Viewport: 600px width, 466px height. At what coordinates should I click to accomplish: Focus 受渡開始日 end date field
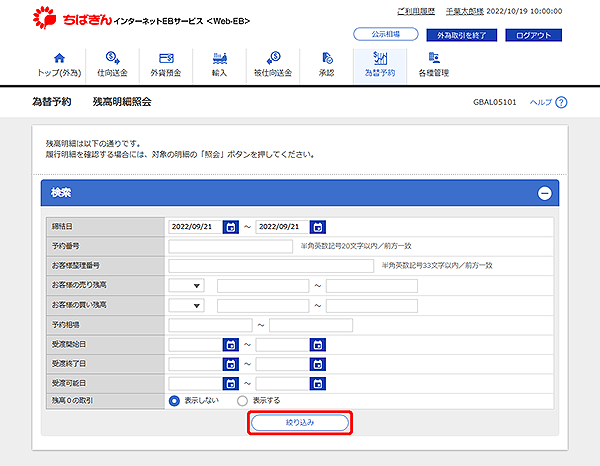click(x=283, y=345)
